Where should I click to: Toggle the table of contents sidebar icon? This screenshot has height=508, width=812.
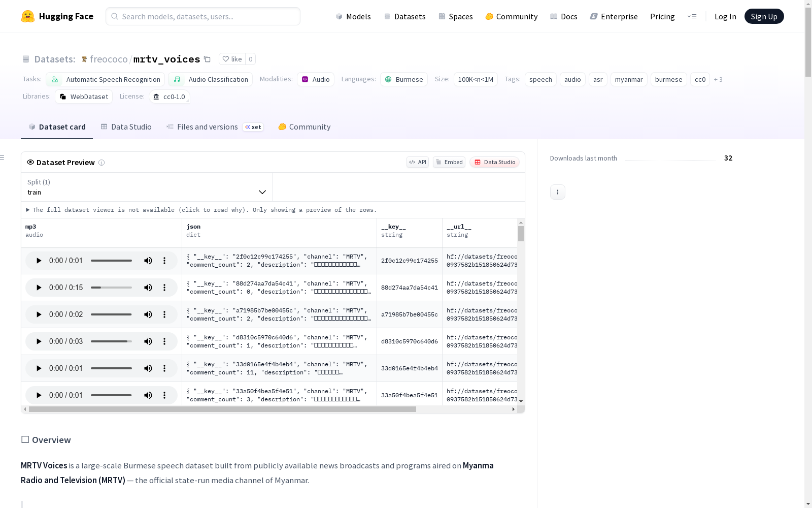tap(3, 157)
